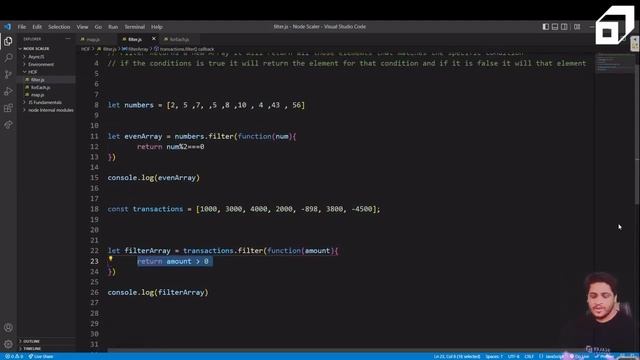The image size is (640, 360).
Task: Open the Run menu
Action: click(113, 27)
